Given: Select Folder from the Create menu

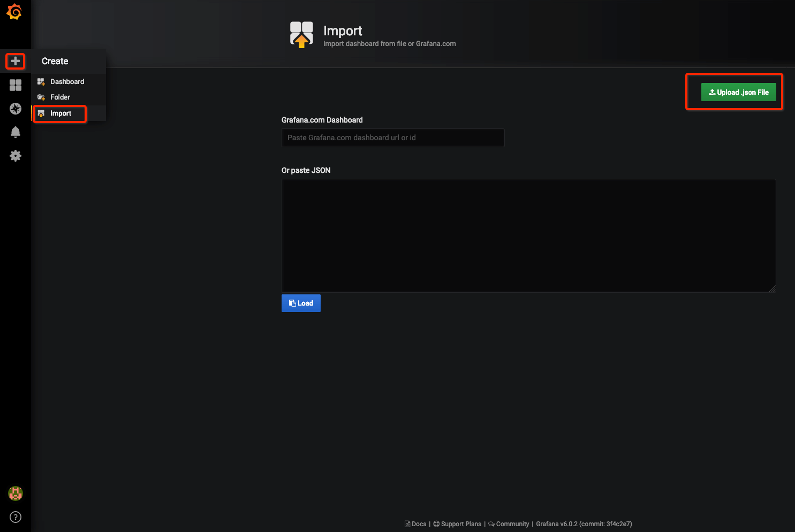Looking at the screenshot, I should pos(60,97).
